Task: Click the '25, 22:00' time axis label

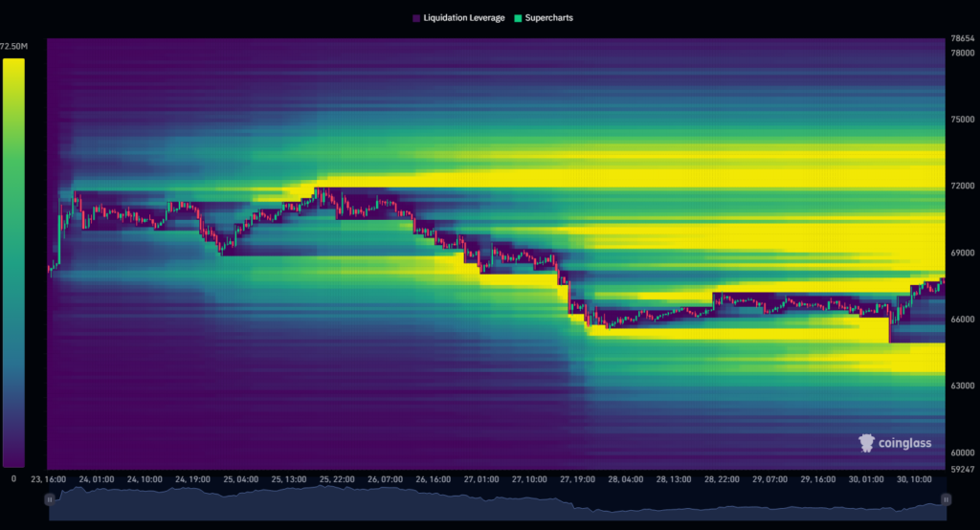Action: [337, 478]
